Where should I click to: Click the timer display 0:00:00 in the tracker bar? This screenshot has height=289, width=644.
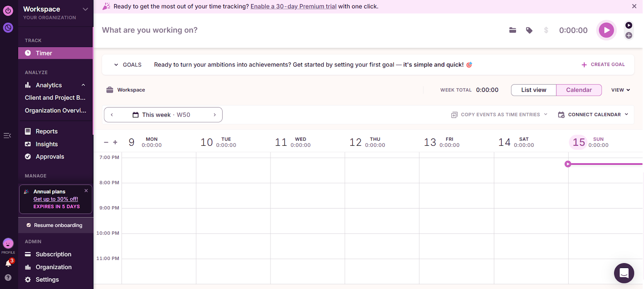coord(573,30)
